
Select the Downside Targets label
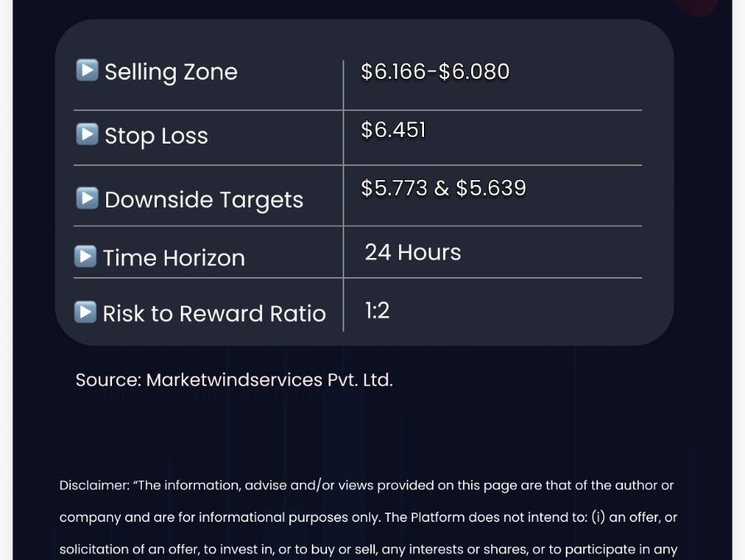tap(204, 200)
